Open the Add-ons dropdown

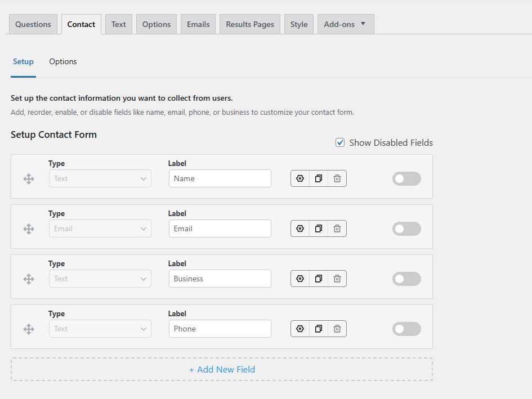pyautogui.click(x=345, y=24)
